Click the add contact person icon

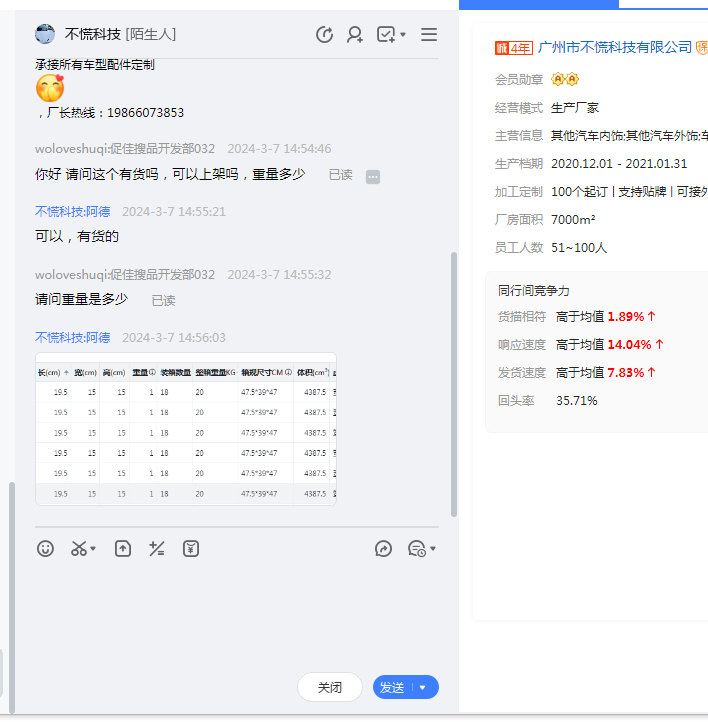355,35
